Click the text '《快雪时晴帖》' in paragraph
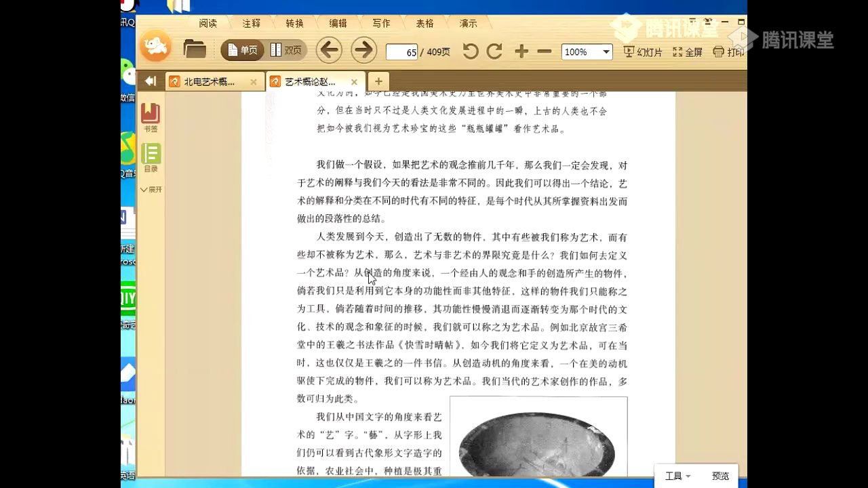 [428, 345]
